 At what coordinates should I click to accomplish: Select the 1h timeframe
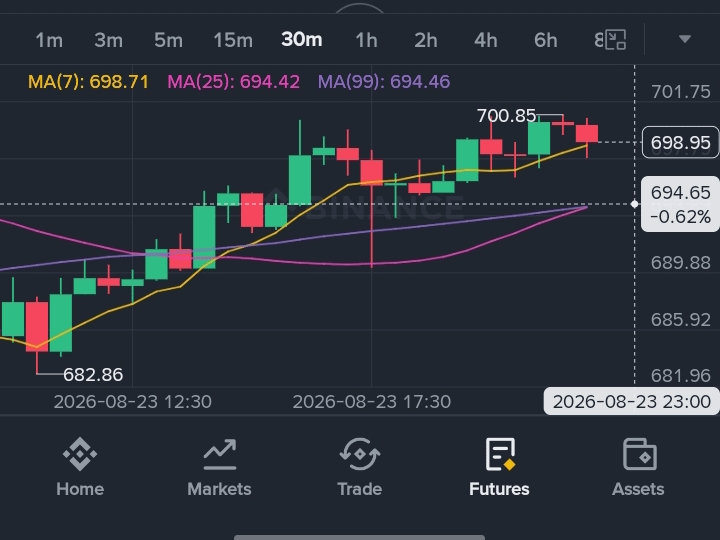tap(366, 40)
